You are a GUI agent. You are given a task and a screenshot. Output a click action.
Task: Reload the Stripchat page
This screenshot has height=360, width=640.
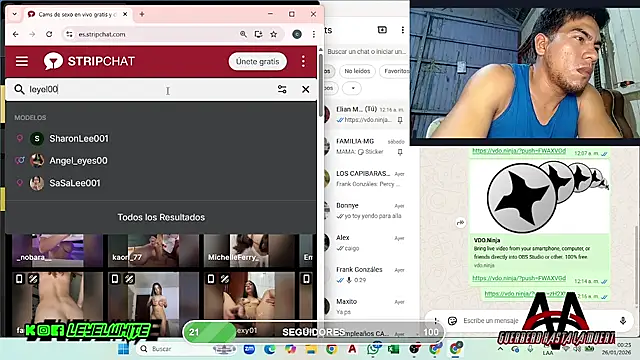click(49, 34)
